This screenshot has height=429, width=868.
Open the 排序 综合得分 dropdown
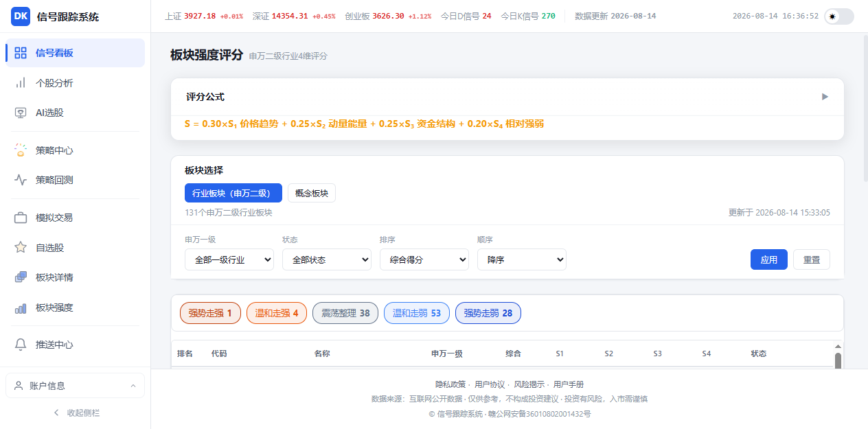click(x=424, y=259)
